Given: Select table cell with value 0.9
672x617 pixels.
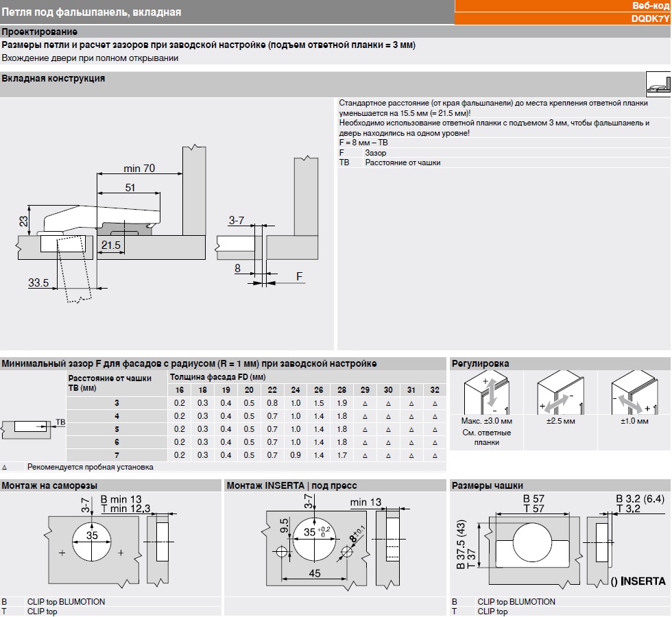Looking at the screenshot, I should (x=296, y=455).
